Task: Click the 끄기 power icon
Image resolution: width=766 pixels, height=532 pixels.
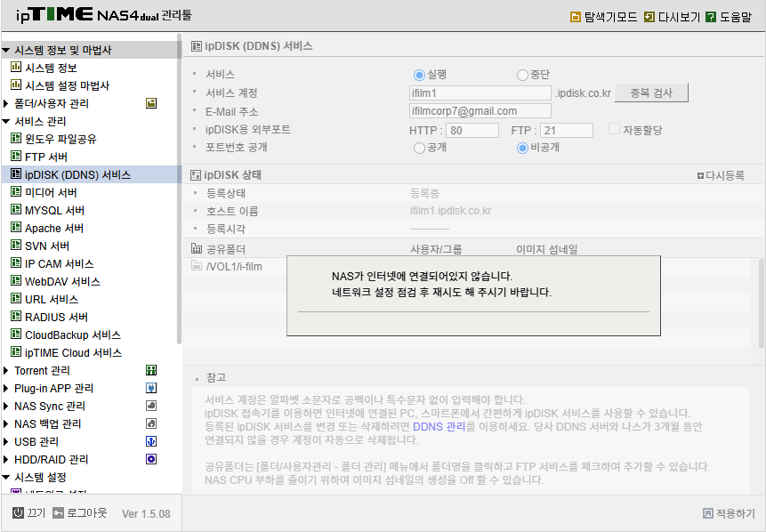Action: click(x=18, y=513)
